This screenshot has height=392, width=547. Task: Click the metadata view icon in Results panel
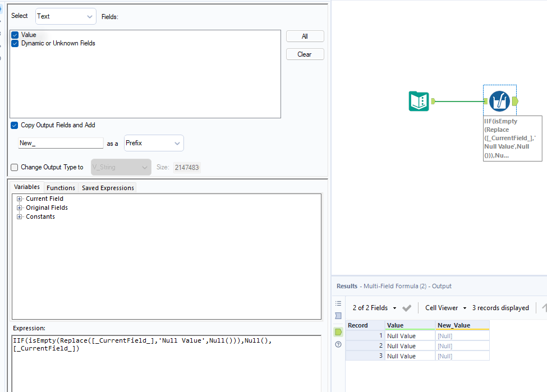click(x=338, y=316)
